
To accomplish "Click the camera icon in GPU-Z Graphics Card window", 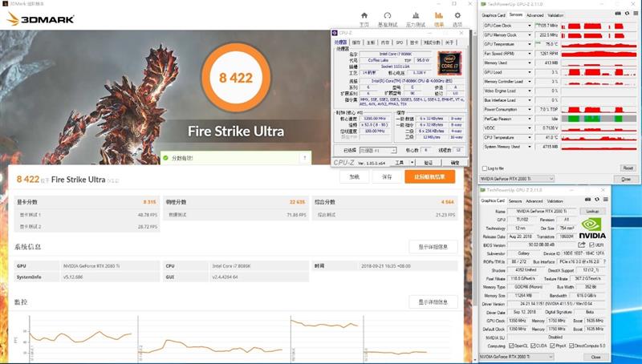I will 587,199.
